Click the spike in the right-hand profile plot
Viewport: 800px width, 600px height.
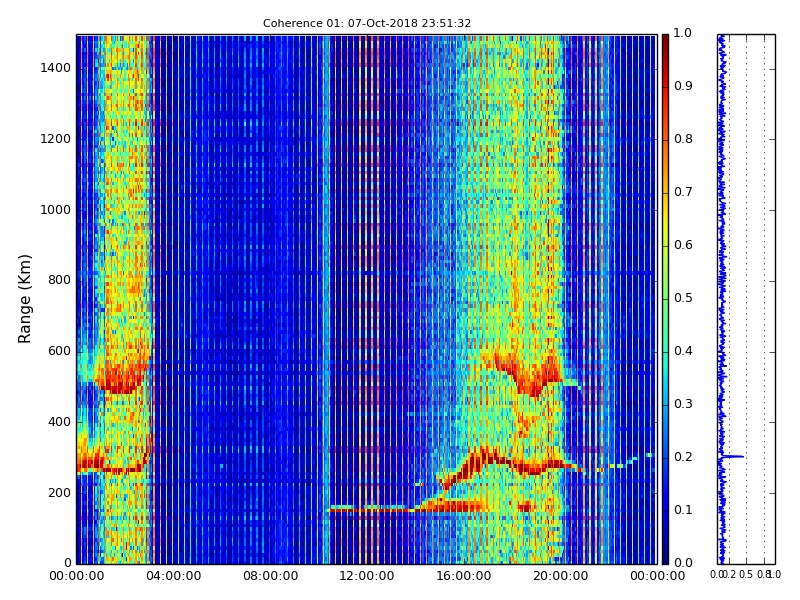tap(732, 456)
